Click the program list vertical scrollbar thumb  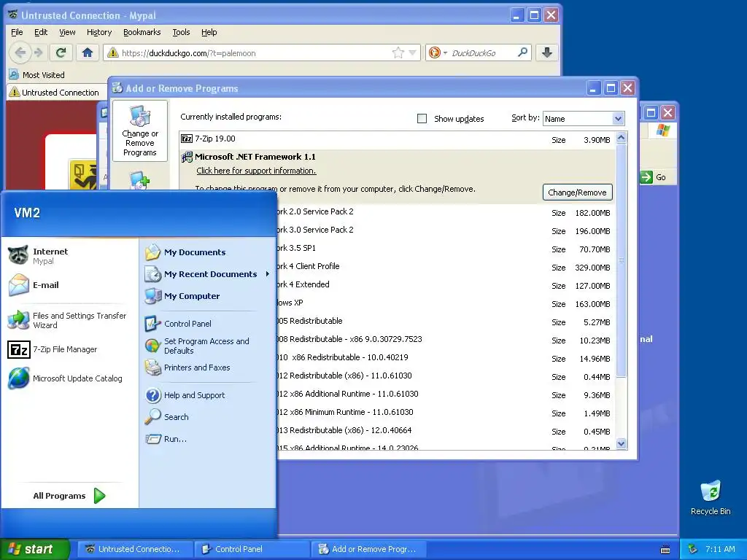click(x=621, y=260)
